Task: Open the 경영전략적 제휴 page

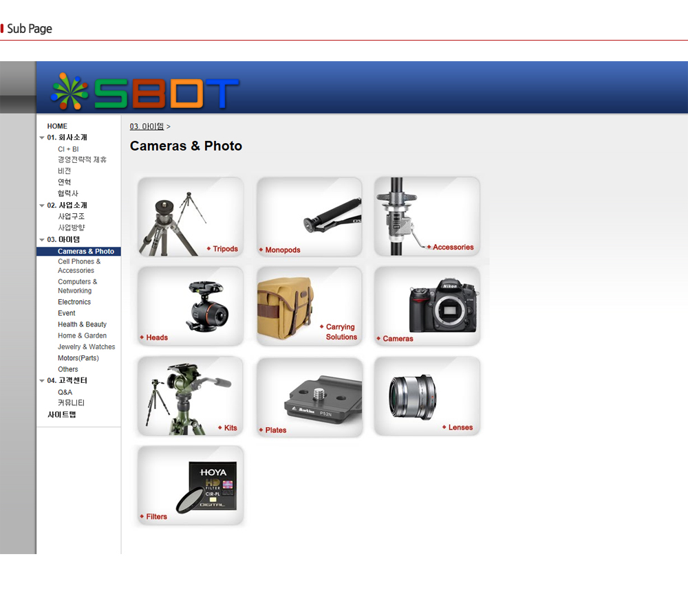Action: 82,159
